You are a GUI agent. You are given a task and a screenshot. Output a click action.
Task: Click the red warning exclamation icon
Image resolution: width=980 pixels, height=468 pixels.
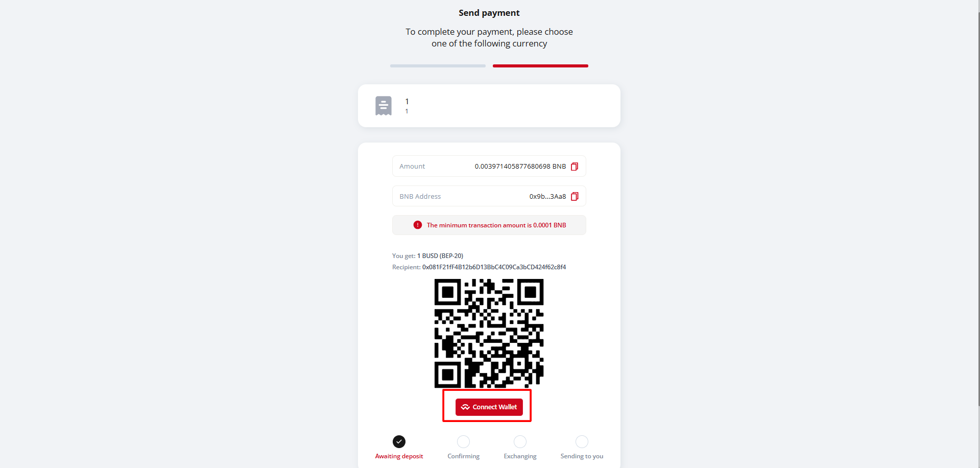418,225
